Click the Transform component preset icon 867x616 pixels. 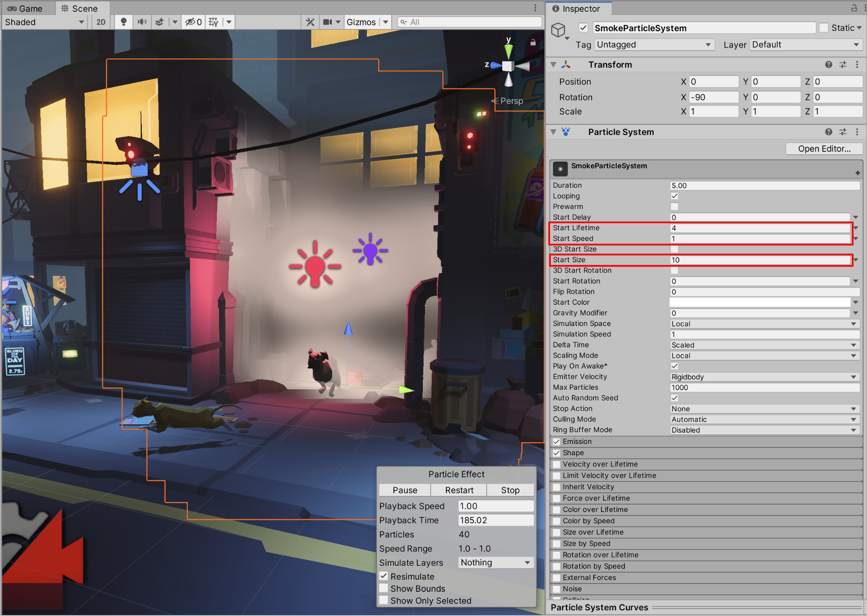pyautogui.click(x=843, y=65)
